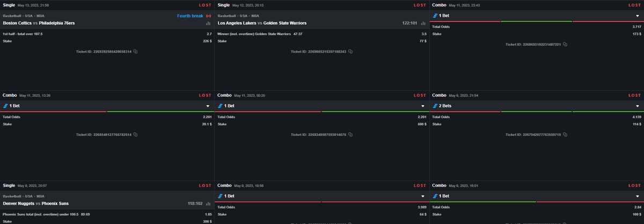The height and width of the screenshot is (224, 644).
Task: Click odds 3.5 on Lakers ticket
Action: [x=424, y=33]
